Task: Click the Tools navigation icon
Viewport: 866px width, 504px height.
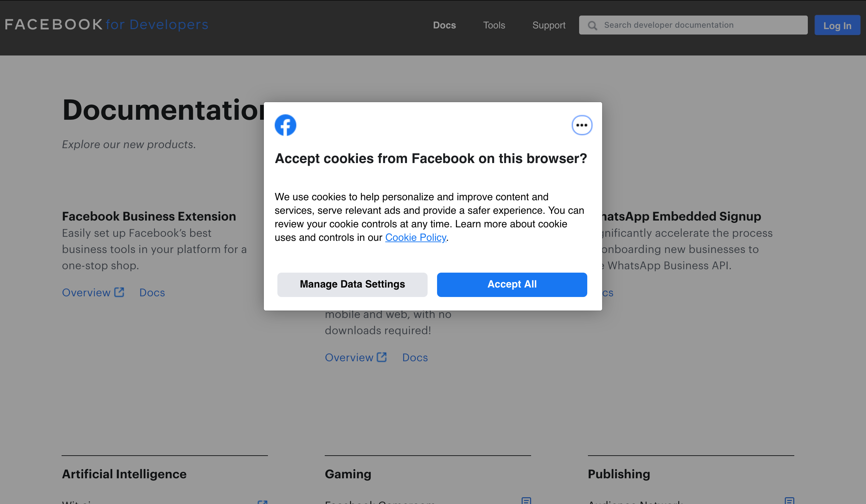Action: click(x=494, y=25)
